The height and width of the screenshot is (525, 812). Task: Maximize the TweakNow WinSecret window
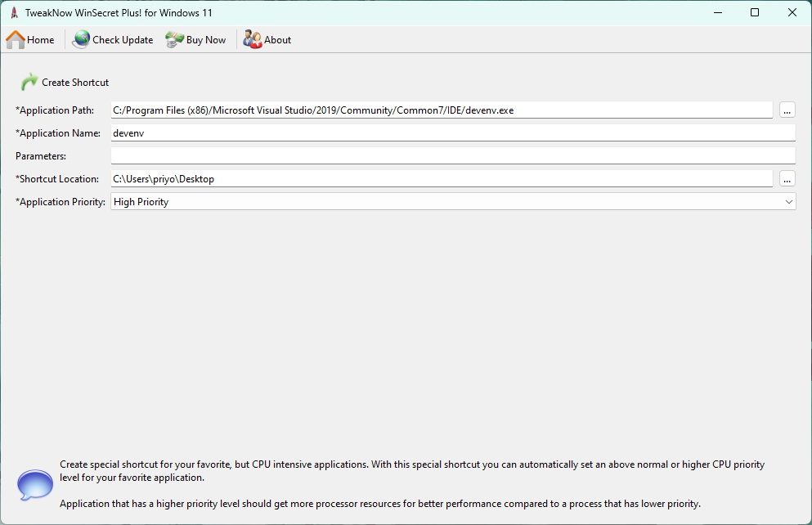[754, 12]
